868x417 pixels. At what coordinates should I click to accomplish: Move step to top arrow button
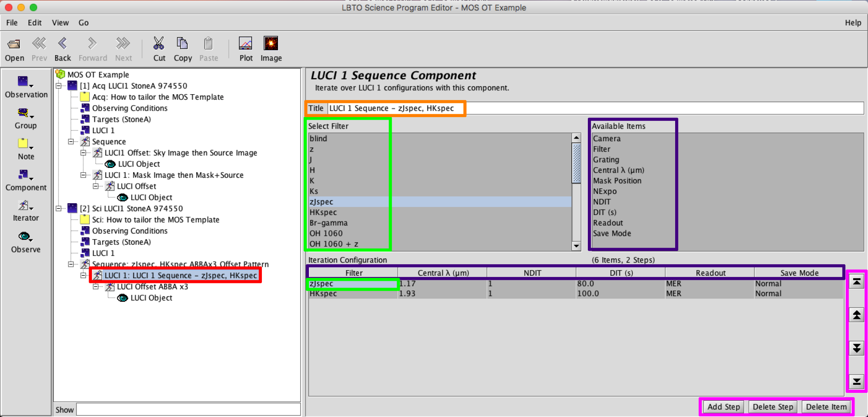pyautogui.click(x=857, y=282)
